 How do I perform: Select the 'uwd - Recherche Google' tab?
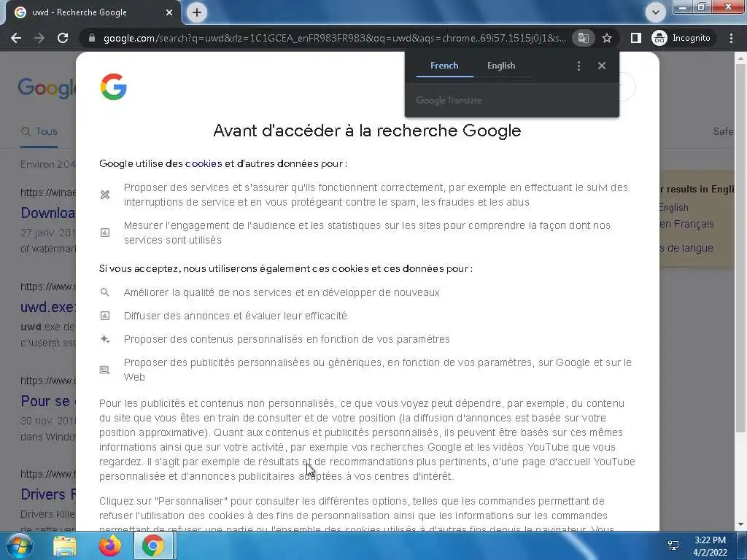(x=90, y=12)
